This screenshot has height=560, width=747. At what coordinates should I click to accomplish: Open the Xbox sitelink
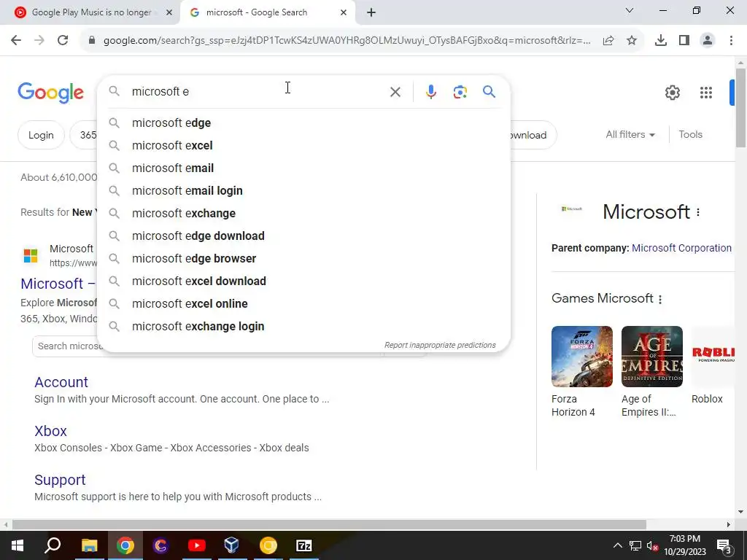coord(50,431)
